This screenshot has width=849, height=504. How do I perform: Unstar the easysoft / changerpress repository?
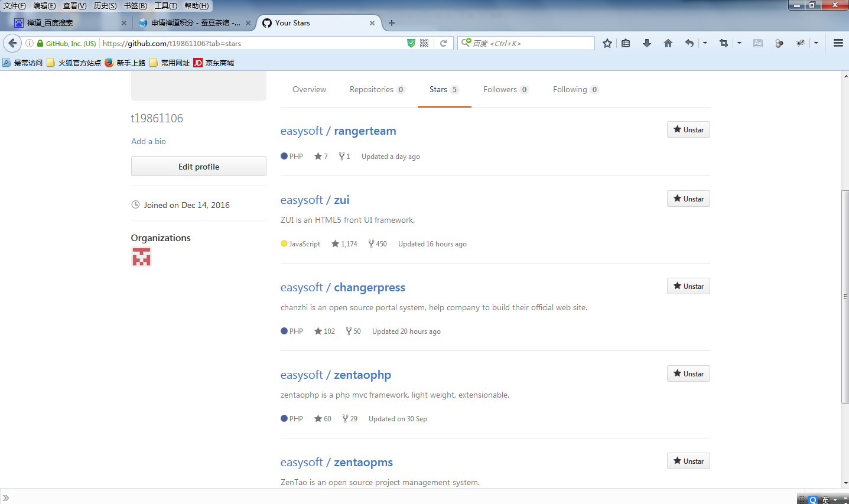click(688, 286)
